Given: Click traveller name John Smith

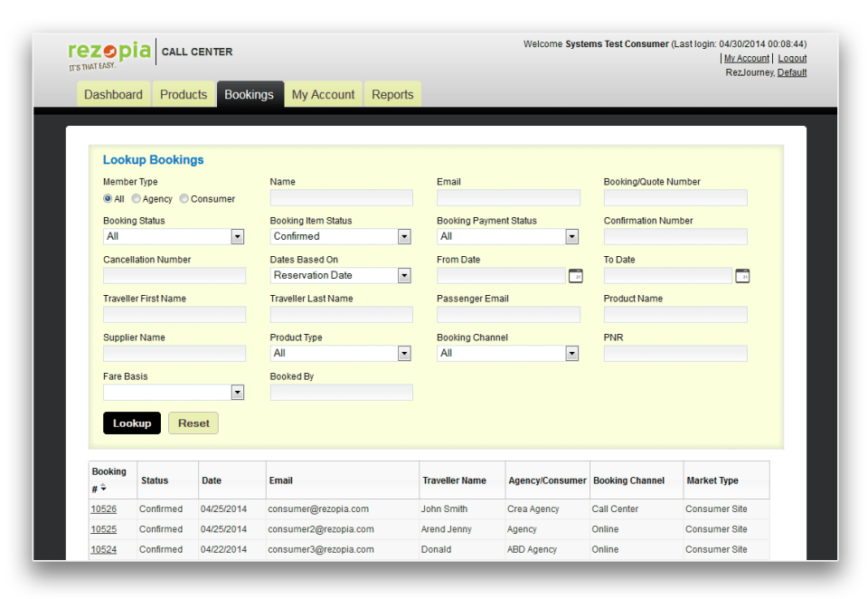Looking at the screenshot, I should 444,509.
